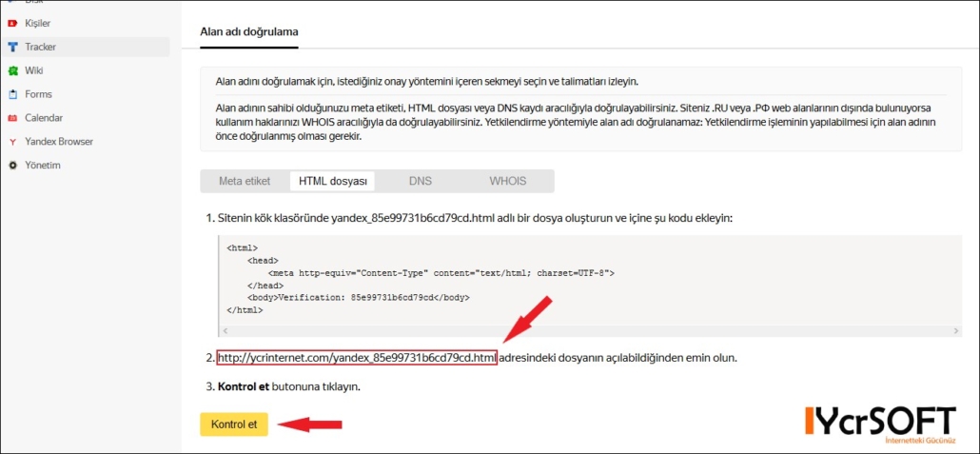Click the Calendar sidebar icon
This screenshot has width=980, height=454.
(11, 118)
